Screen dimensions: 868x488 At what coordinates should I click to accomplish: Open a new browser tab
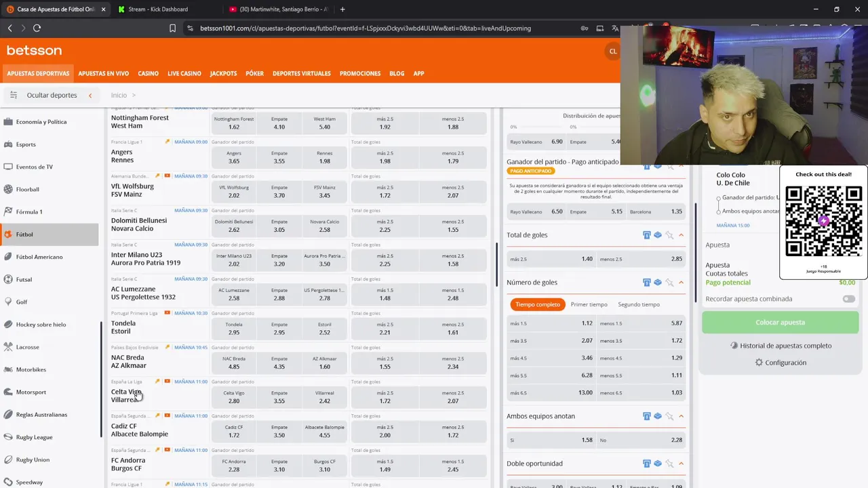click(x=342, y=9)
